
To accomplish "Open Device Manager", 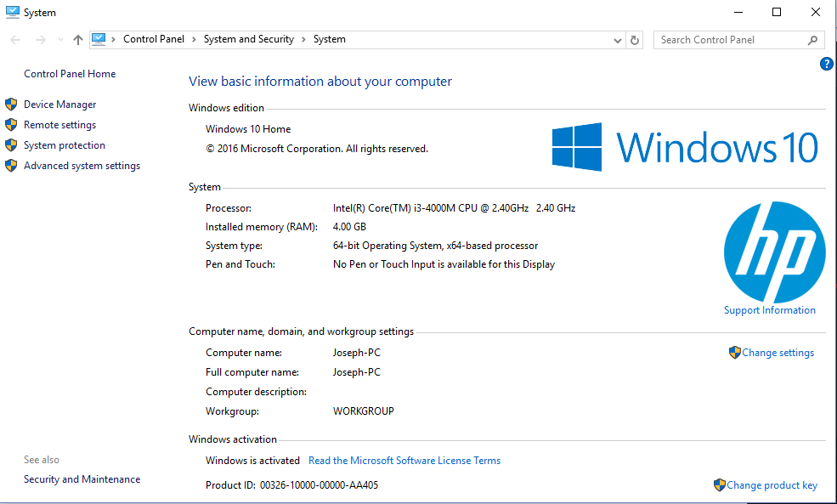I will pos(59,105).
